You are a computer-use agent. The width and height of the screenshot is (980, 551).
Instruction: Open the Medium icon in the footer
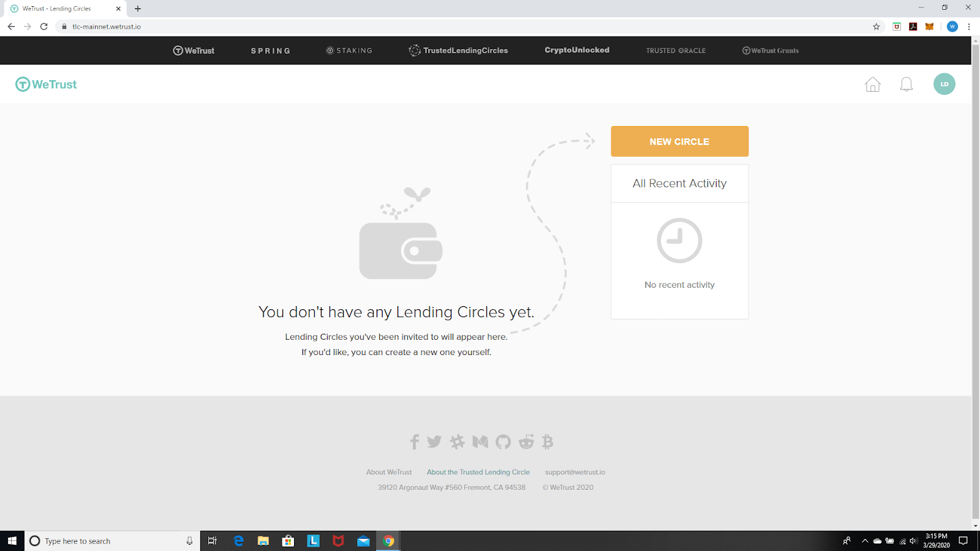tap(480, 441)
